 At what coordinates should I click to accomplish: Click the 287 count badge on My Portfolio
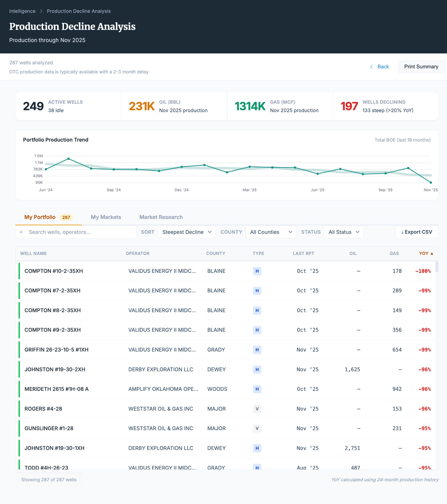tap(66, 217)
